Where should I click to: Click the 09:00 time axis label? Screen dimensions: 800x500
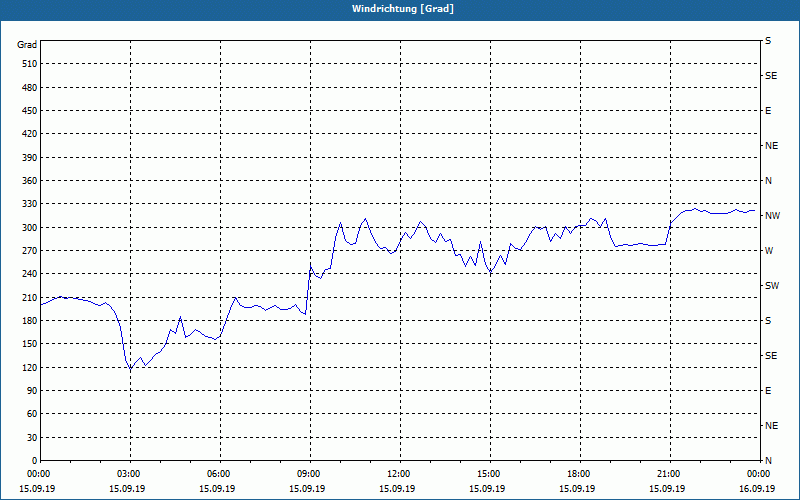pyautogui.click(x=308, y=474)
